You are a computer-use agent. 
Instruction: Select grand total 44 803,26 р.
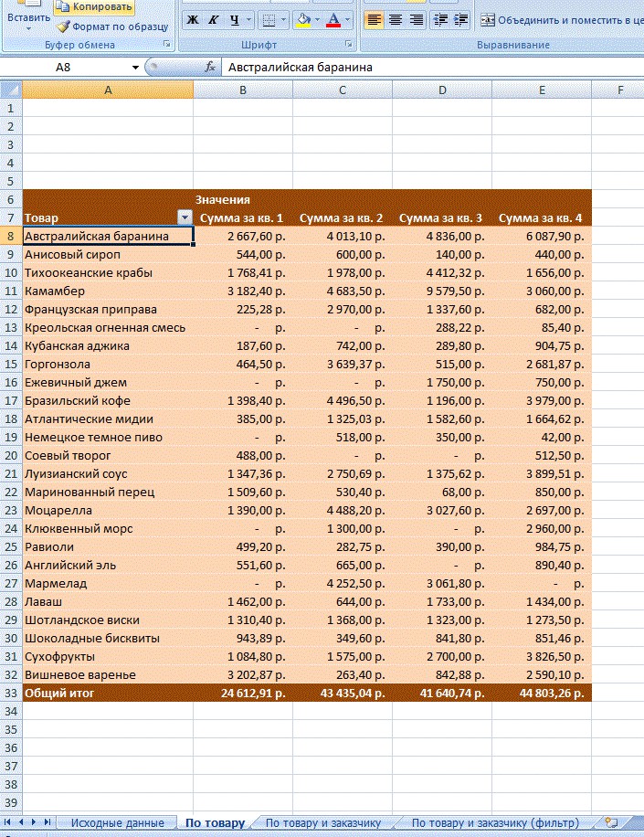(x=542, y=693)
